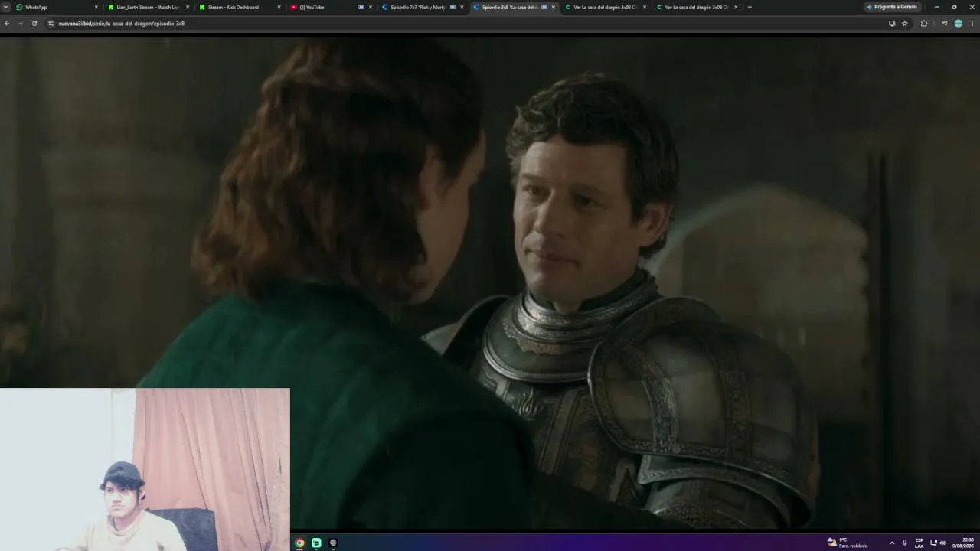Switch to the Episodio 7x7 Rick y Morty tab
The image size is (980, 551).
click(422, 7)
